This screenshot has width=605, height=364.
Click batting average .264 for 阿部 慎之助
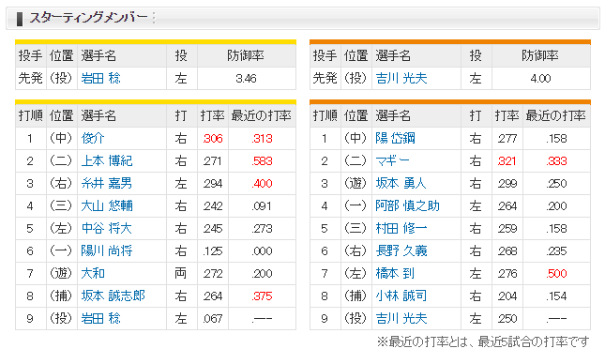[x=507, y=206]
